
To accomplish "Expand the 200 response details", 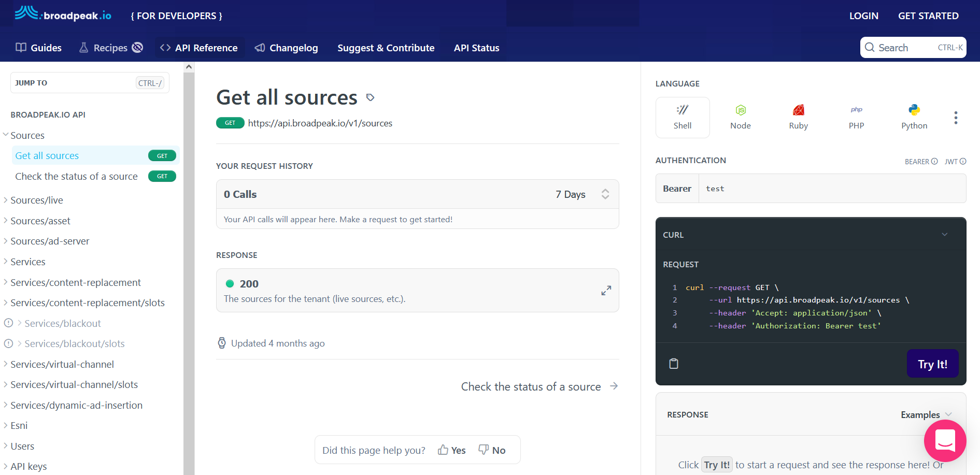I will click(606, 291).
